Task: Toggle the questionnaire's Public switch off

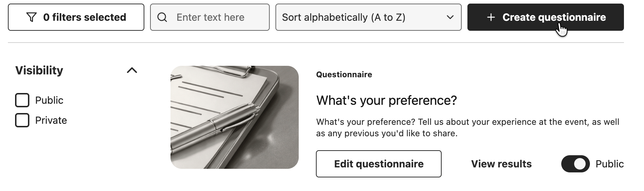Action: tap(575, 164)
